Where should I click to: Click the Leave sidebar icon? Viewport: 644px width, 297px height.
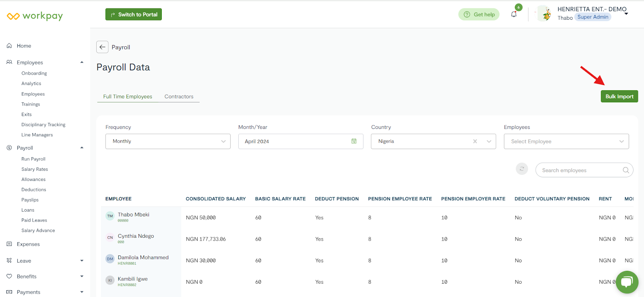[9, 261]
